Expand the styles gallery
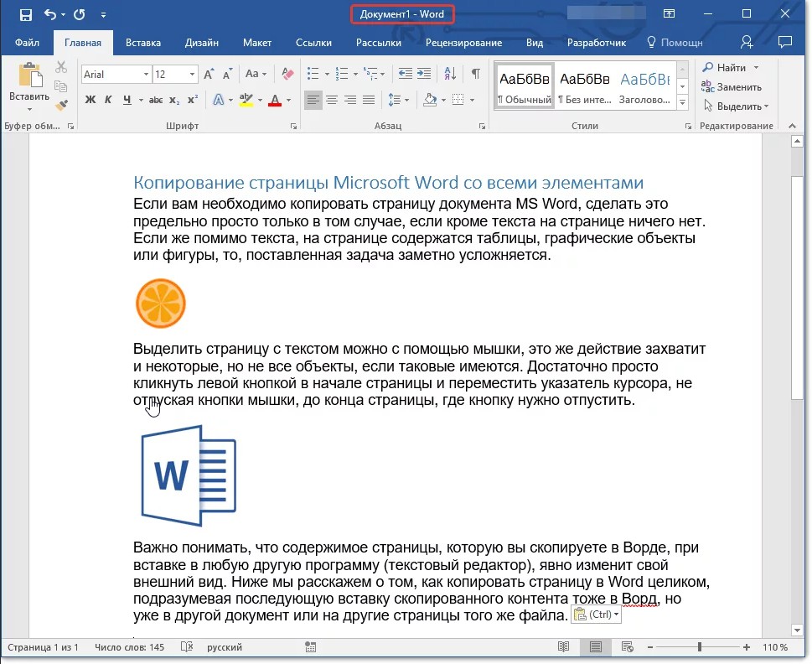This screenshot has height=664, width=812. 683,102
